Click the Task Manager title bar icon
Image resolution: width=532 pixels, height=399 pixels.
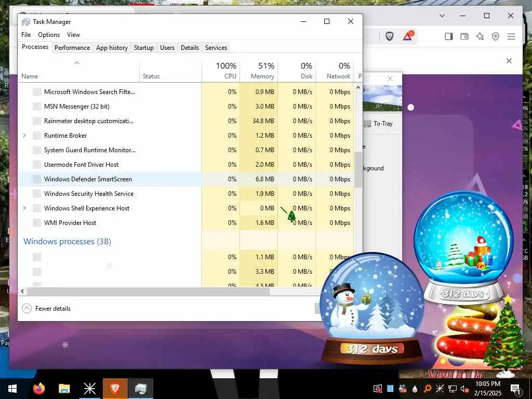click(26, 22)
